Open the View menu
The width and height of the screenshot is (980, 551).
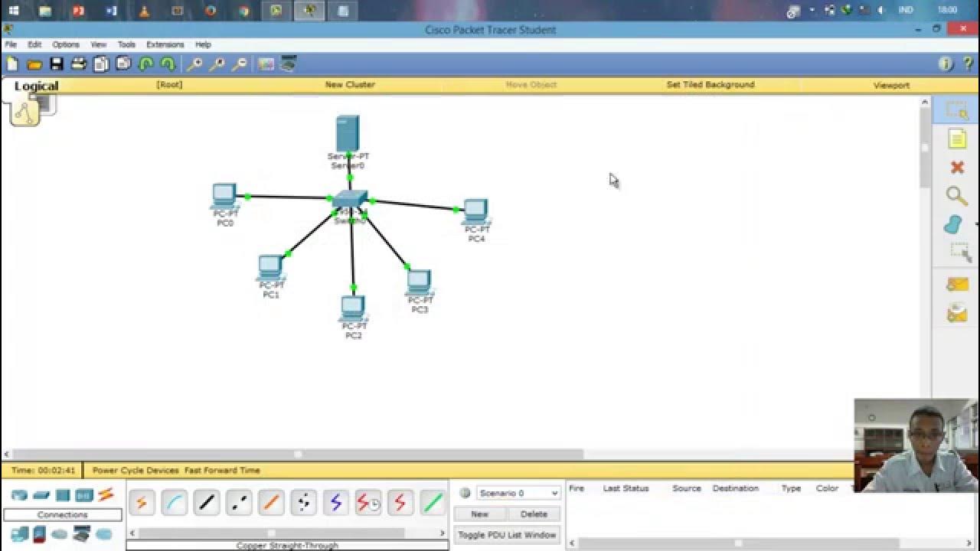tap(99, 44)
